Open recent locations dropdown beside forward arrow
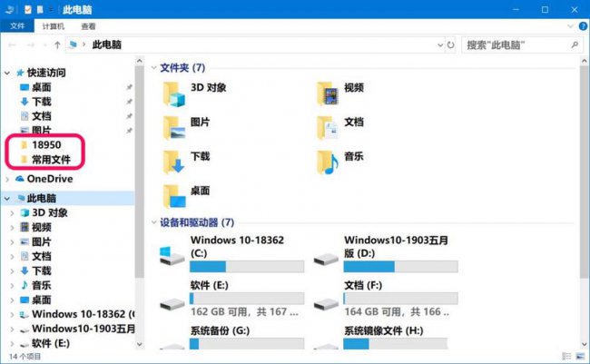This screenshot has height=364, width=590. pyautogui.click(x=45, y=45)
